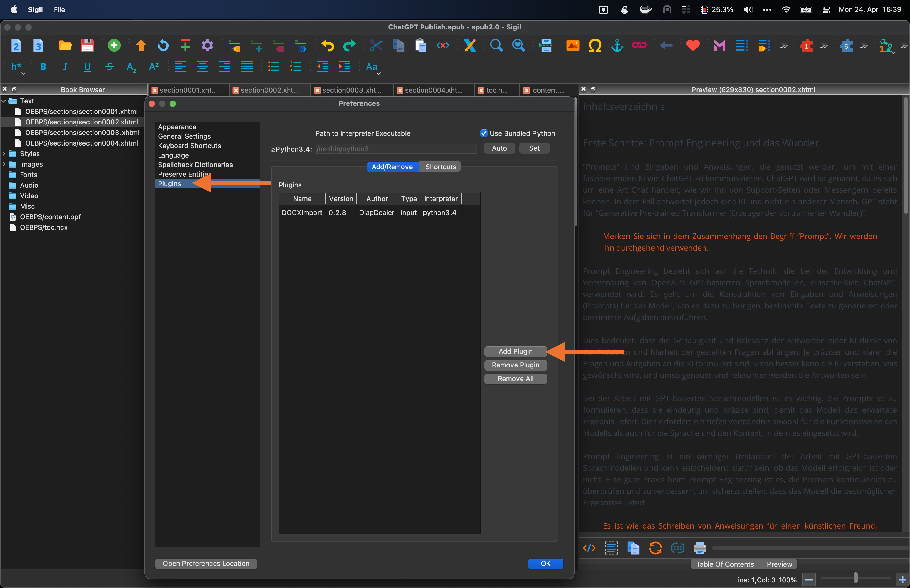Click the anchor Insert ID icon
910x588 pixels.
pos(617,46)
